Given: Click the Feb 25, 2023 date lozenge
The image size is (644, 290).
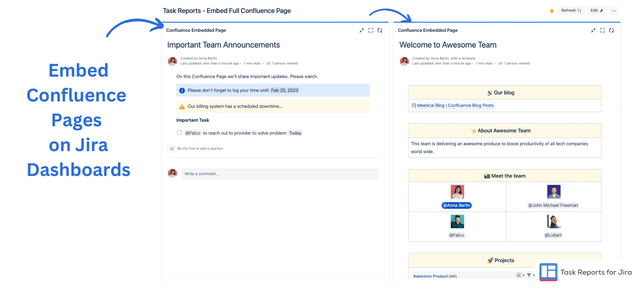Looking at the screenshot, I should pos(285,90).
